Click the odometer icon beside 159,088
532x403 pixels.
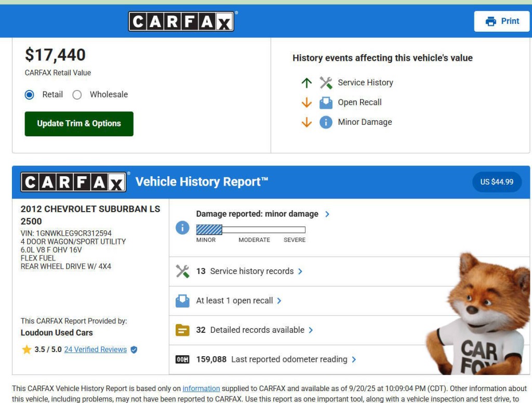pyautogui.click(x=182, y=359)
